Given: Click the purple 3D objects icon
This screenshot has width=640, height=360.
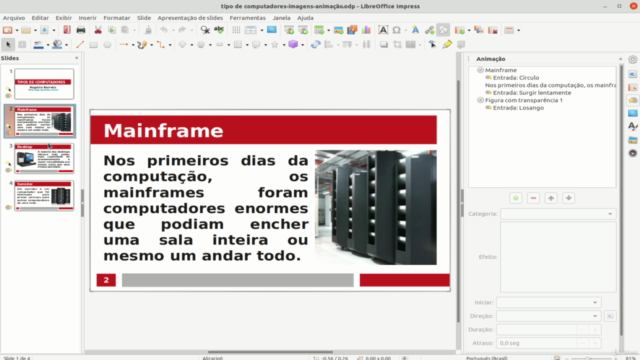Looking at the screenshot, I should [x=293, y=44].
